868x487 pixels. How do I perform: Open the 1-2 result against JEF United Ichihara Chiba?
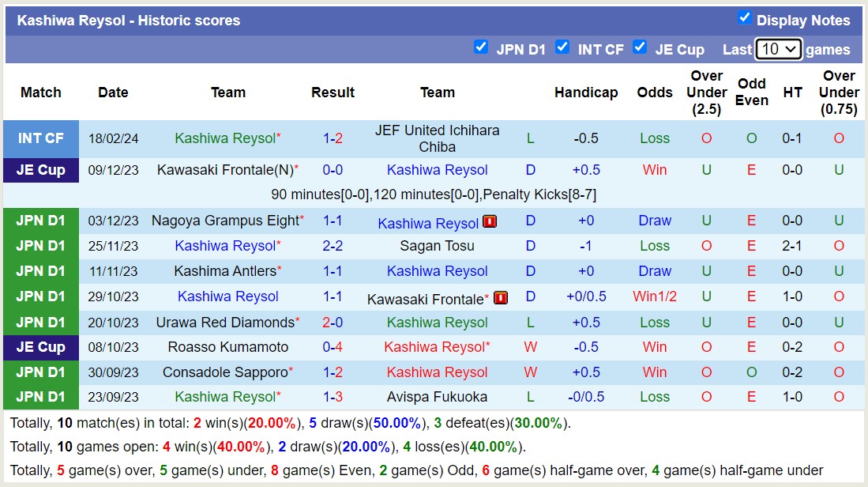pyautogui.click(x=333, y=138)
